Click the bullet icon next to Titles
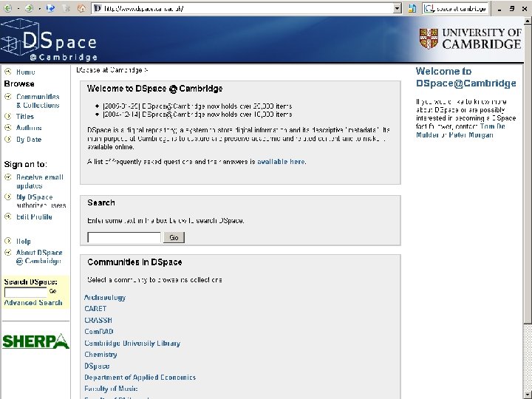The width and height of the screenshot is (532, 399). (8, 116)
